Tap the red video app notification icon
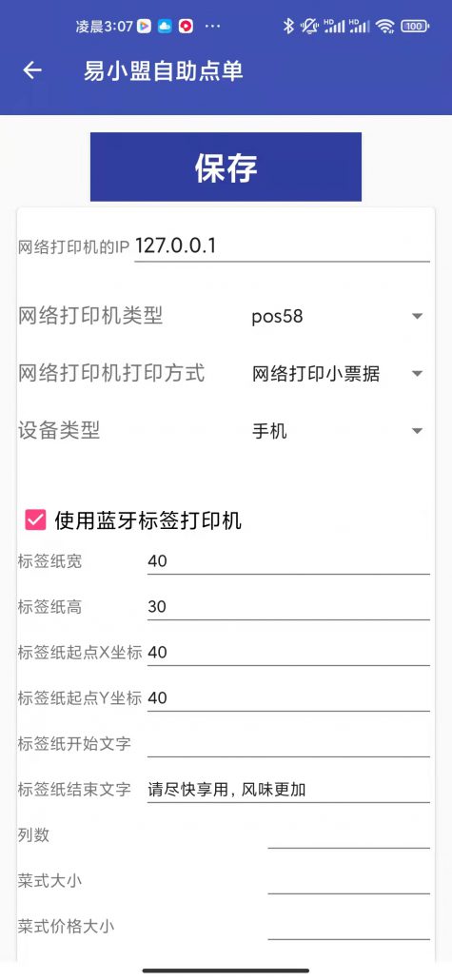 tap(186, 26)
